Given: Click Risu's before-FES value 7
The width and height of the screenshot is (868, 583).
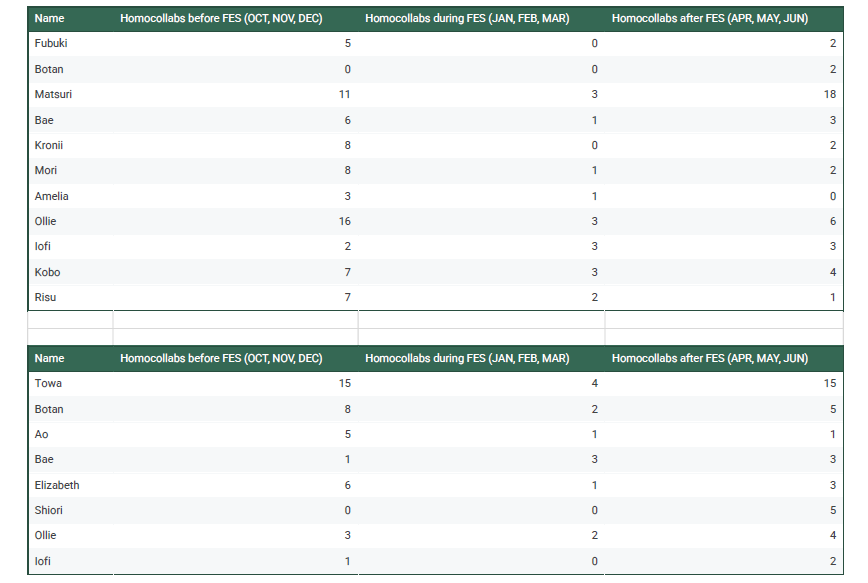Looking at the screenshot, I should coord(348,297).
